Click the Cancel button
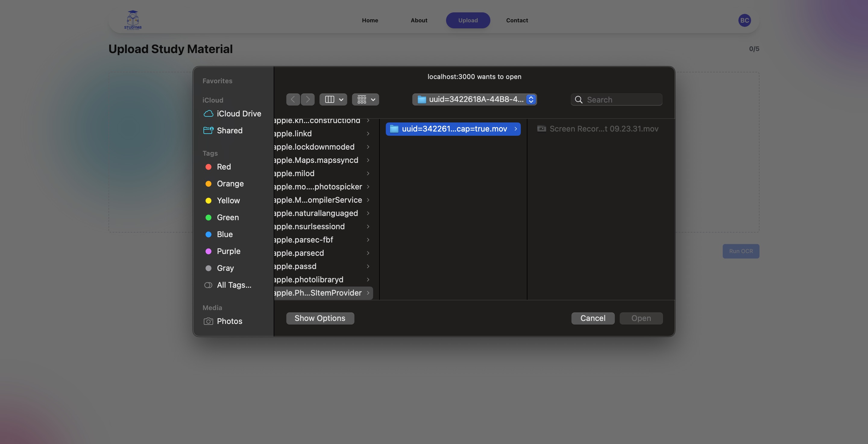This screenshot has height=444, width=868. coord(593,318)
